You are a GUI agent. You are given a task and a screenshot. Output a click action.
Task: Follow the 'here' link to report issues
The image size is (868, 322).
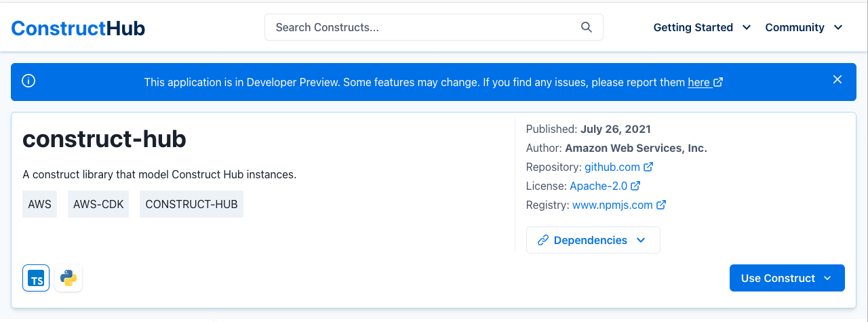point(698,82)
